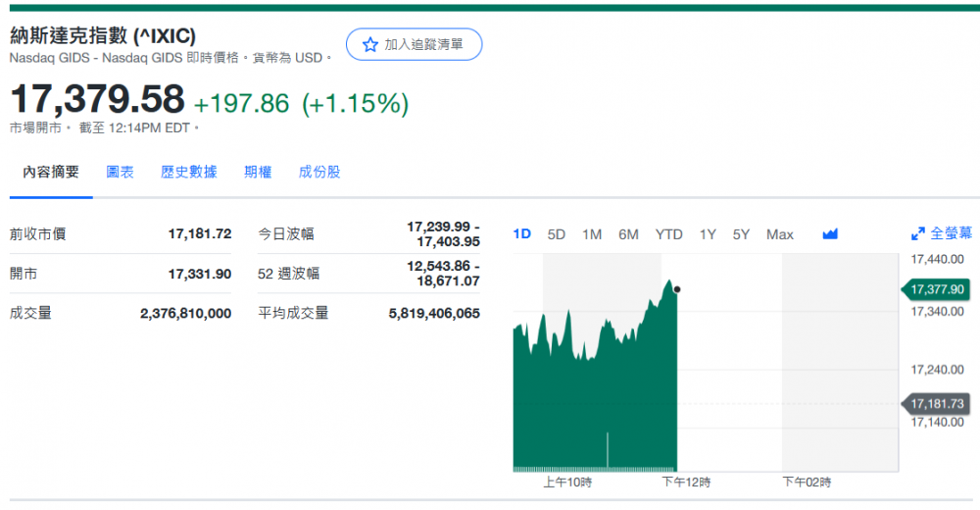Viewport: 980px width, 510px height.
Task: Show the YTD chart range
Action: click(668, 234)
